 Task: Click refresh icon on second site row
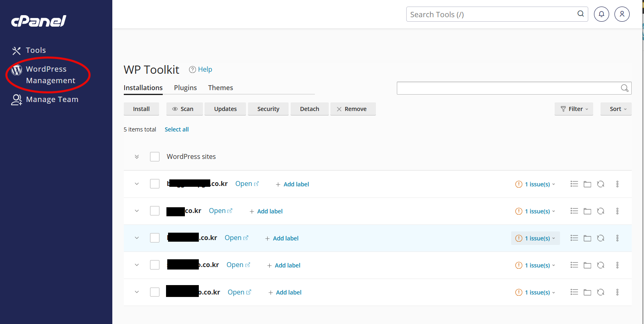601,211
